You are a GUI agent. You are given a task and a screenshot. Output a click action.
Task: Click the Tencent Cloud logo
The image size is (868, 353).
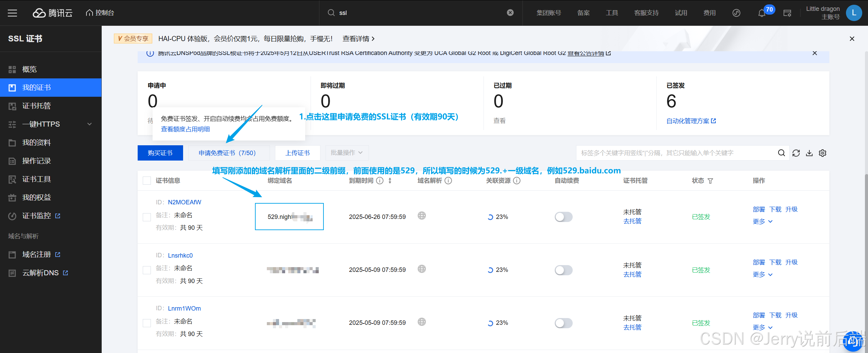tap(53, 13)
